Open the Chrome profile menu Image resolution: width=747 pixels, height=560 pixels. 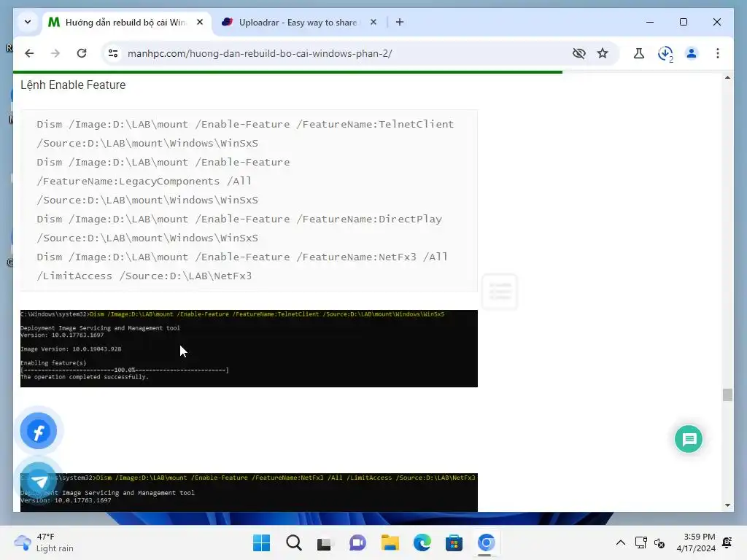(x=692, y=53)
